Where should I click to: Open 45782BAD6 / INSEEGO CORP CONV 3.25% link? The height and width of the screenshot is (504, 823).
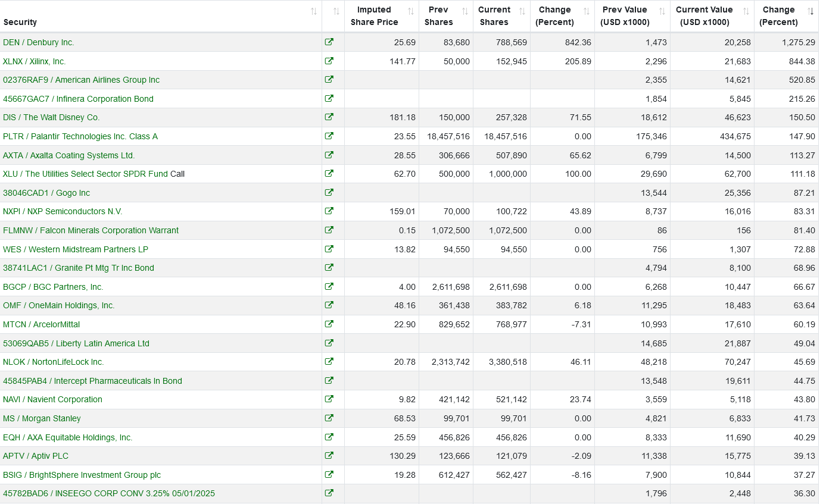[x=109, y=493]
